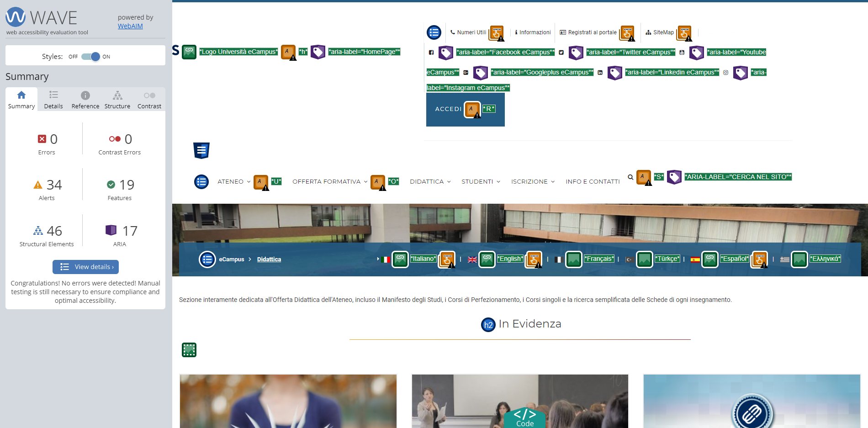Expand the ATENEO dropdown menu
Screen dimensions: 868x428
234,182
